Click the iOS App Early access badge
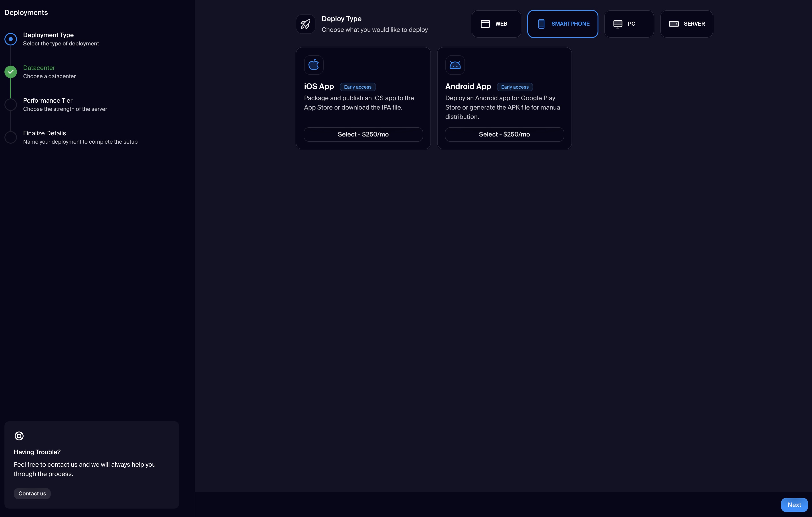Viewport: 812px width, 517px height. (x=358, y=87)
